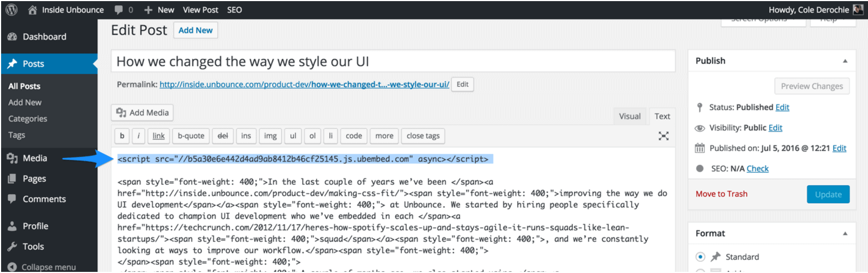
Task: Open the WordPress logo menu
Action: click(x=11, y=9)
